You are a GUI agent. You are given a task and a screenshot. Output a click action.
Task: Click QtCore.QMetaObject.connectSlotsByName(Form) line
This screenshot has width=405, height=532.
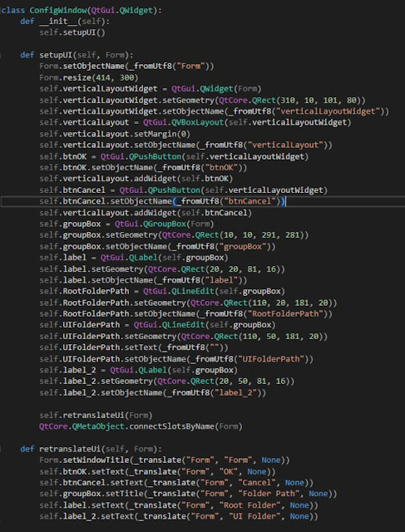(141, 426)
